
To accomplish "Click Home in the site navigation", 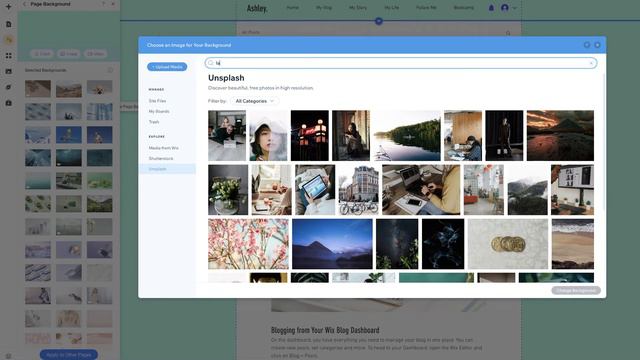I will tap(292, 8).
